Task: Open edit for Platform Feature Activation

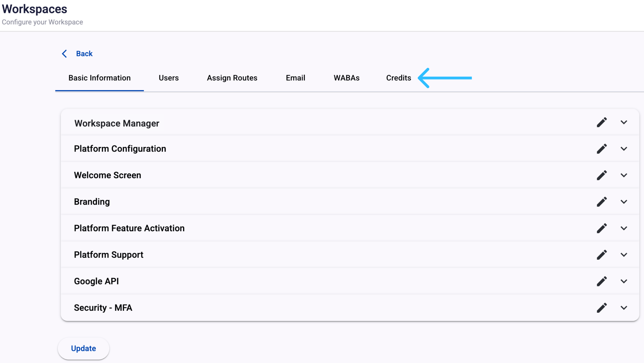Action: point(601,228)
